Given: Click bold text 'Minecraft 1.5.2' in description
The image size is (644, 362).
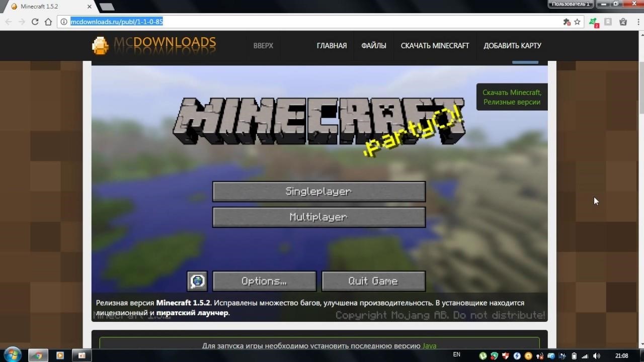Looking at the screenshot, I should pyautogui.click(x=183, y=303).
